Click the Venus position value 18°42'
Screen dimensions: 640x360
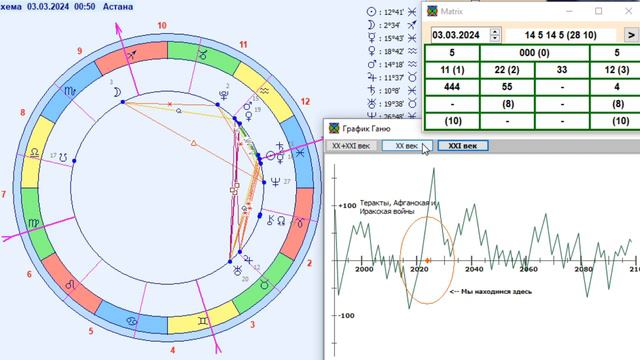point(393,52)
